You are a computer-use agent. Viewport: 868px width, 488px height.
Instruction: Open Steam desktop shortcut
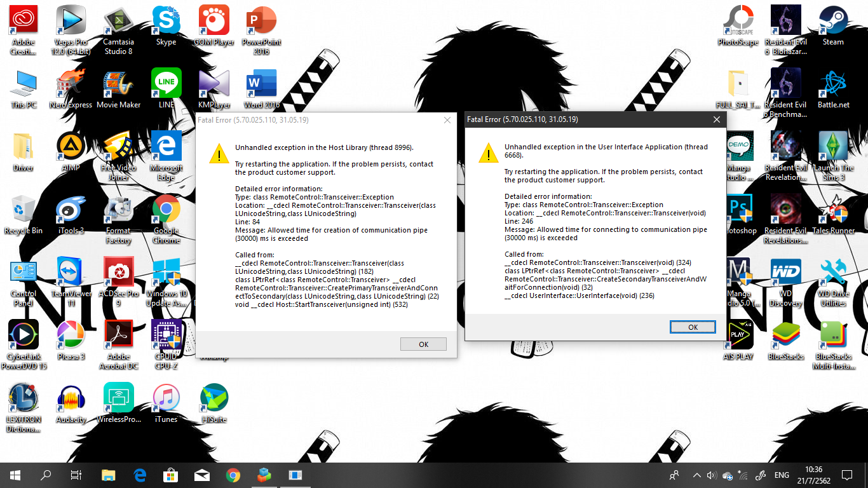833,25
